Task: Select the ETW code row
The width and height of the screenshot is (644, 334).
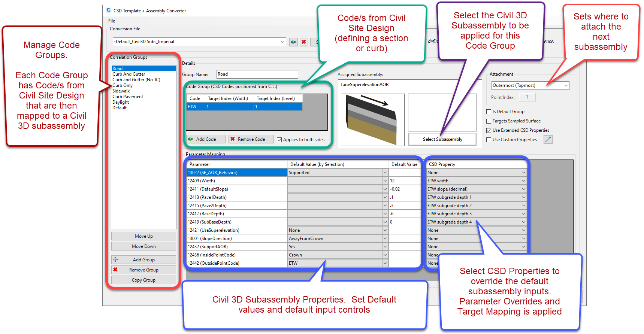Action: (244, 107)
